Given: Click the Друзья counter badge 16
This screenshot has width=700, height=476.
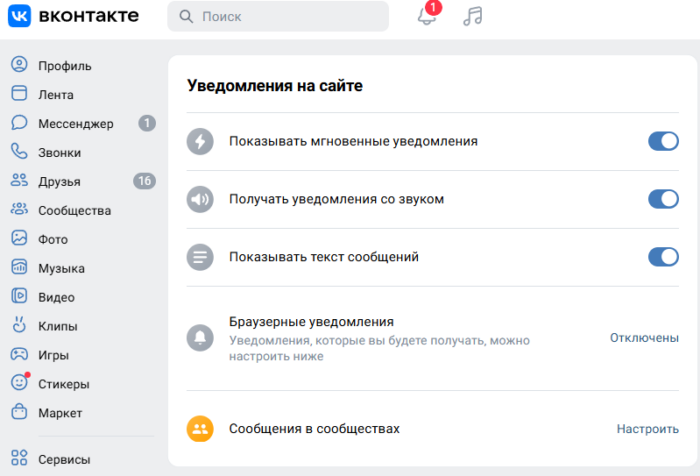Looking at the screenshot, I should [x=144, y=181].
